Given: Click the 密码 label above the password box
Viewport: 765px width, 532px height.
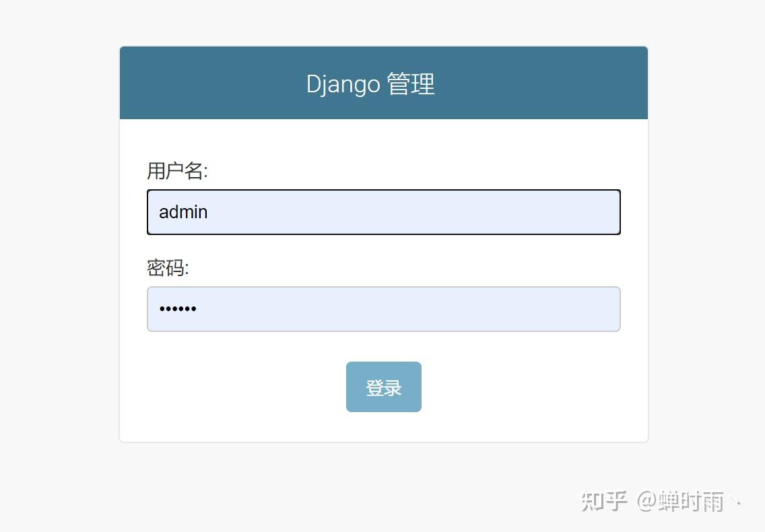Looking at the screenshot, I should pyautogui.click(x=166, y=267).
